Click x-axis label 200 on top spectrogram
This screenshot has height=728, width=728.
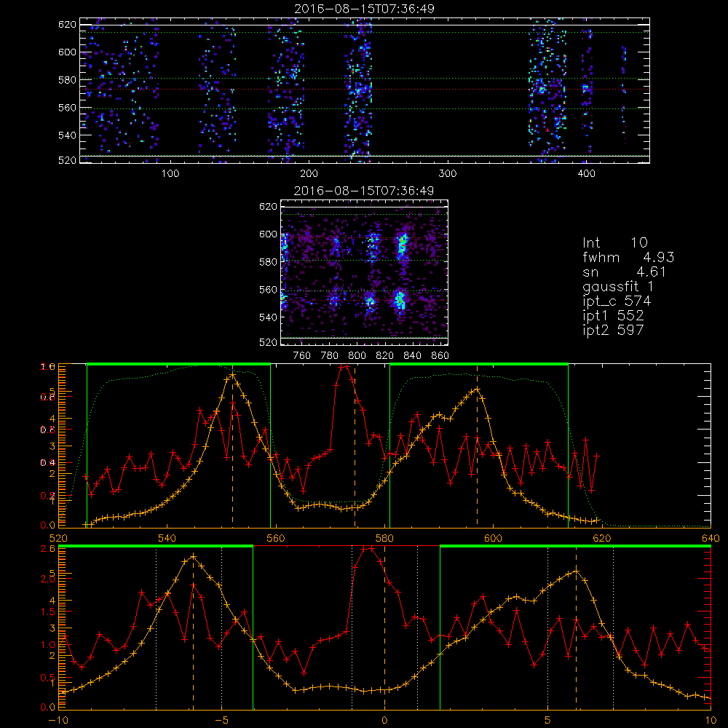pyautogui.click(x=309, y=174)
